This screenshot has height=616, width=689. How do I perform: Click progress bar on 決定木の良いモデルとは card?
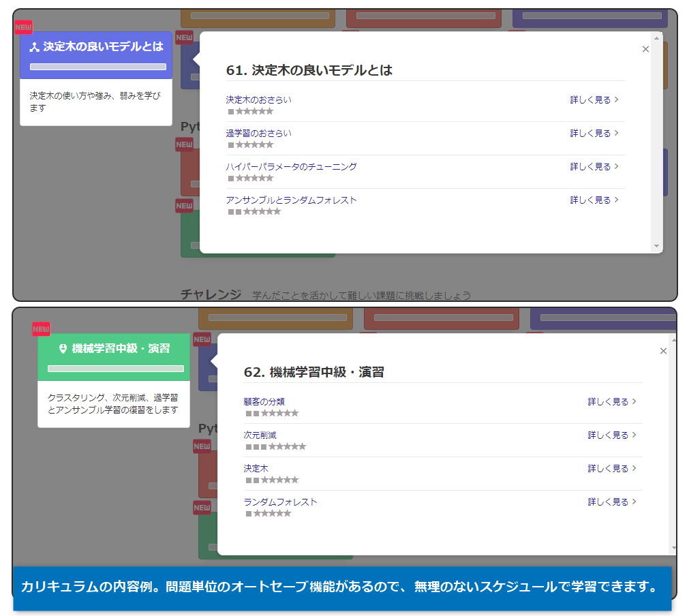(98, 67)
